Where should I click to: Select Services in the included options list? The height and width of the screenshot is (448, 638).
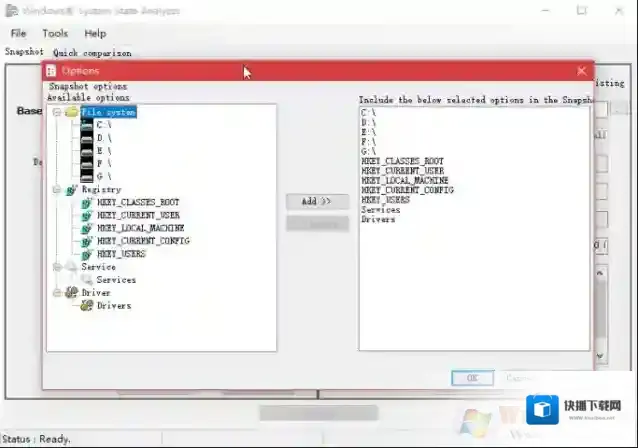381,210
